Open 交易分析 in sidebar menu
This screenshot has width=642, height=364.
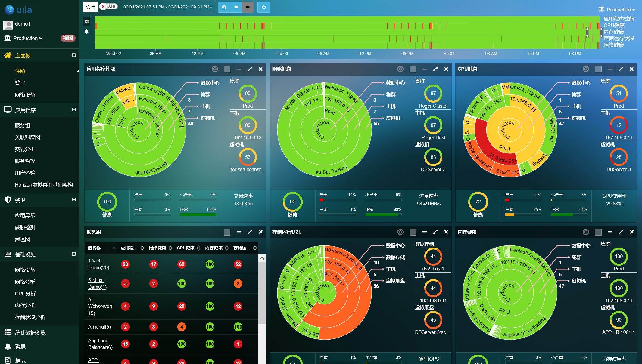[x=25, y=149]
